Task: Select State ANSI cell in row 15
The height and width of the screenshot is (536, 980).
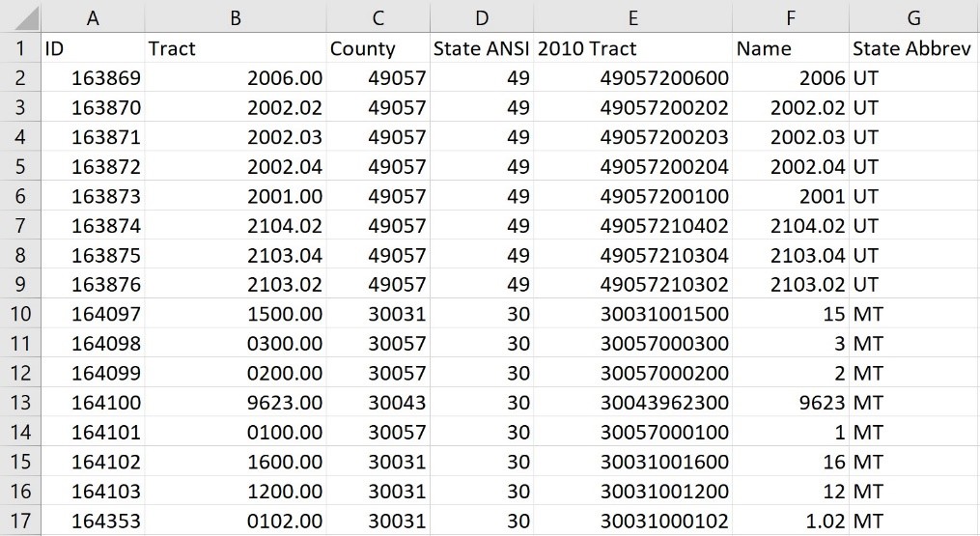Action: tap(481, 462)
